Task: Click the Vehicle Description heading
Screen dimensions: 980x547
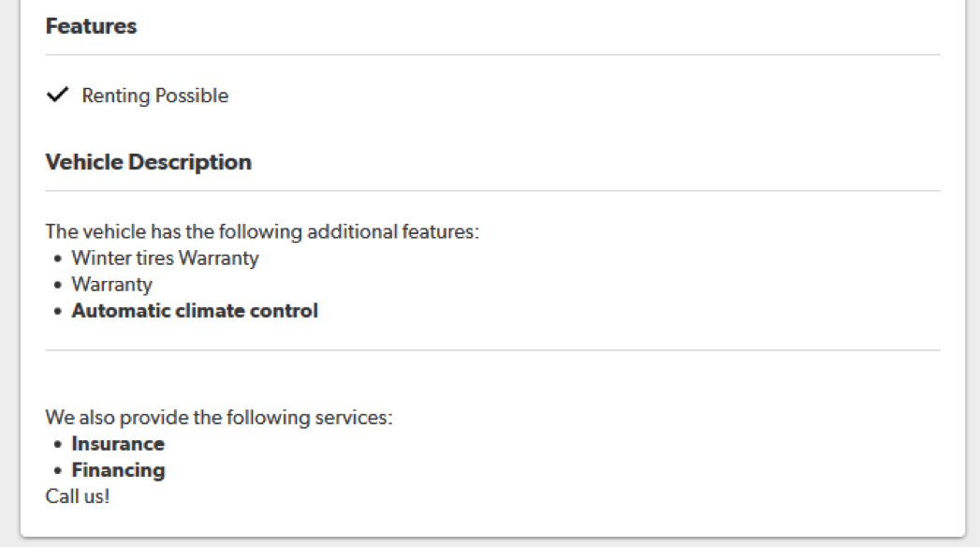Action: [x=148, y=162]
